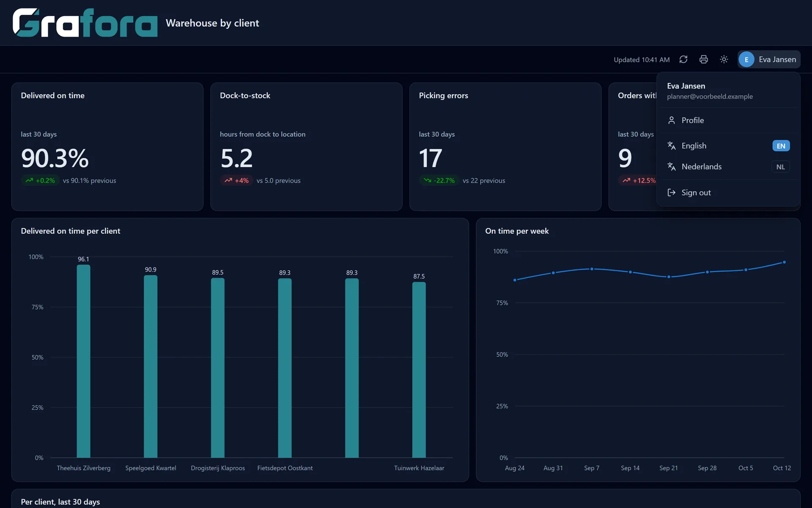
Task: Click the picking errors value 17
Action: coord(431,158)
